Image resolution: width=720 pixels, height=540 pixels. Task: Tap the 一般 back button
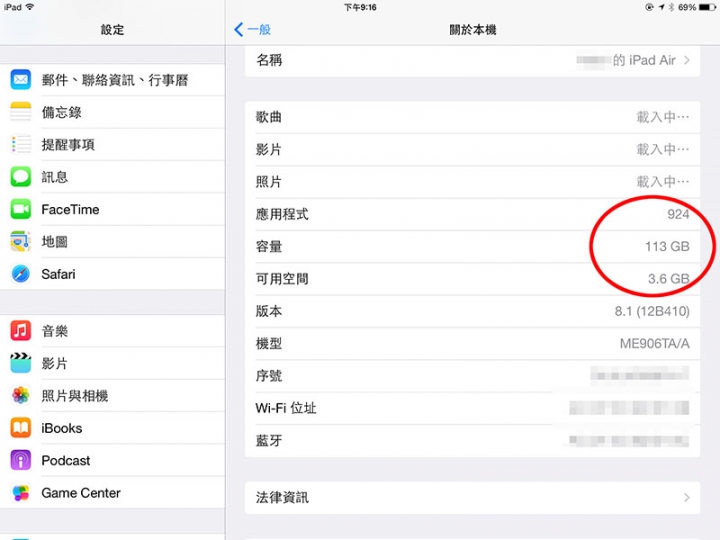(253, 29)
